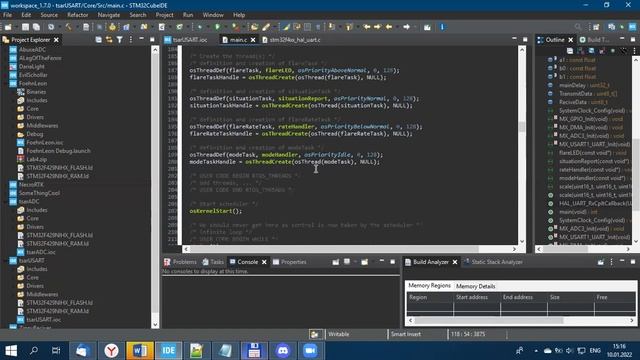
Task: Open the Static Stack Analyzer tab
Action: (493, 262)
